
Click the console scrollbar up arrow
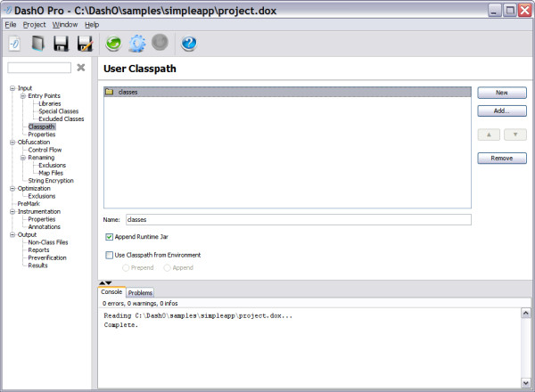pos(526,313)
